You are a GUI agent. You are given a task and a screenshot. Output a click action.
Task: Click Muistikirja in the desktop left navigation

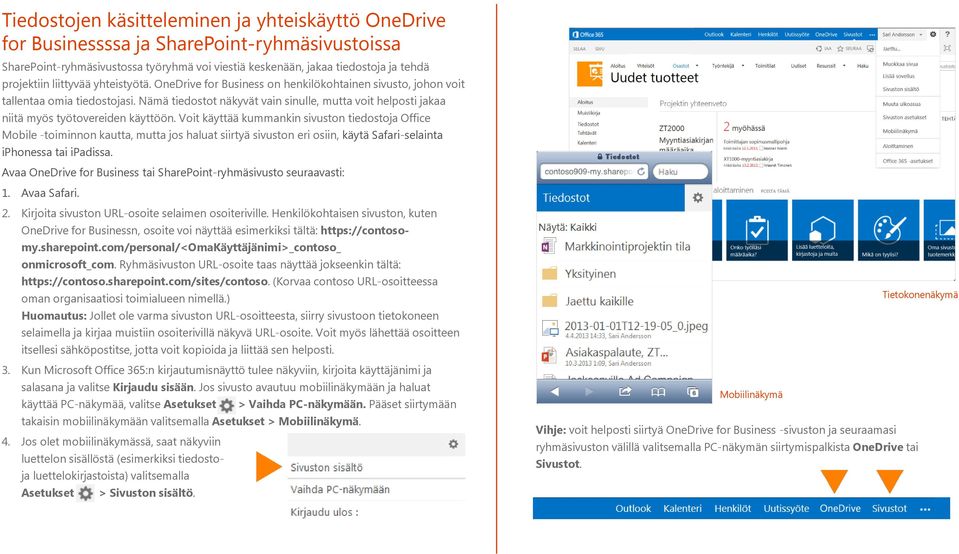coord(588,113)
